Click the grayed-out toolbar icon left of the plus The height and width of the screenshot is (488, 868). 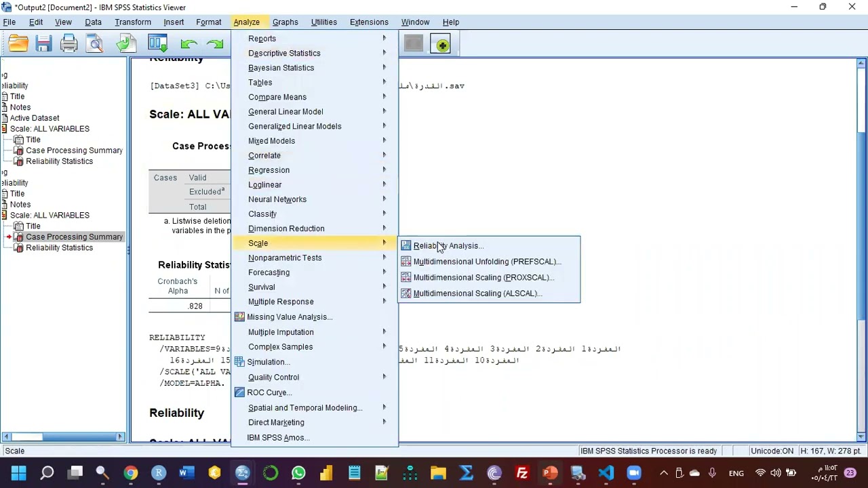413,45
